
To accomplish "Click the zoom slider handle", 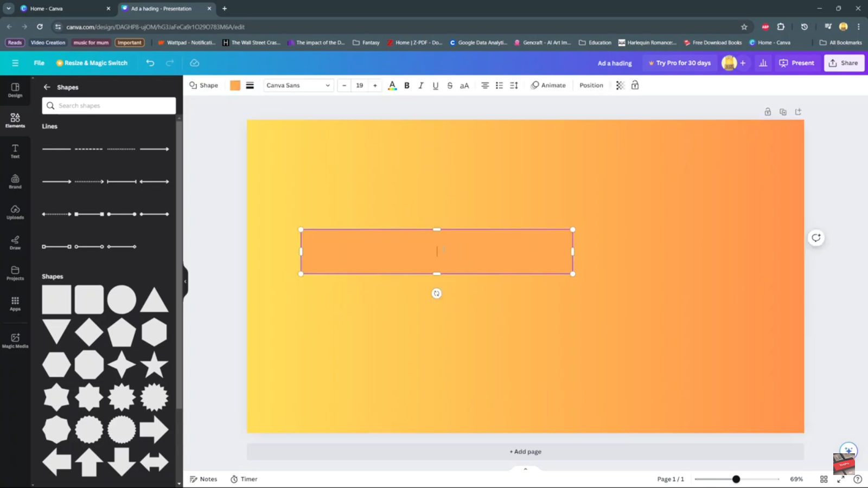I will 736,479.
